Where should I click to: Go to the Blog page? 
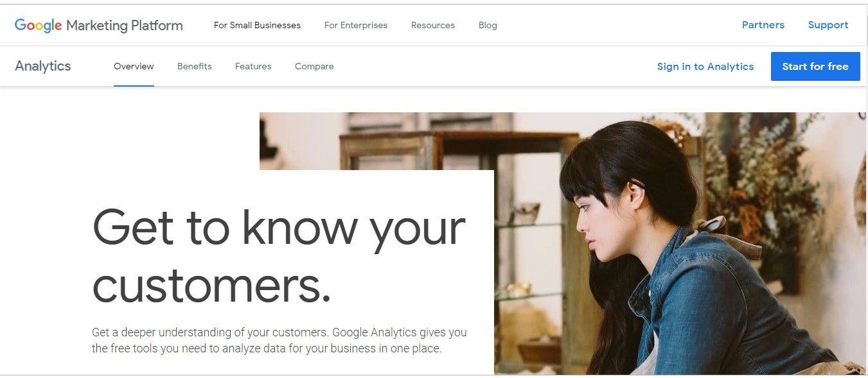pos(488,26)
